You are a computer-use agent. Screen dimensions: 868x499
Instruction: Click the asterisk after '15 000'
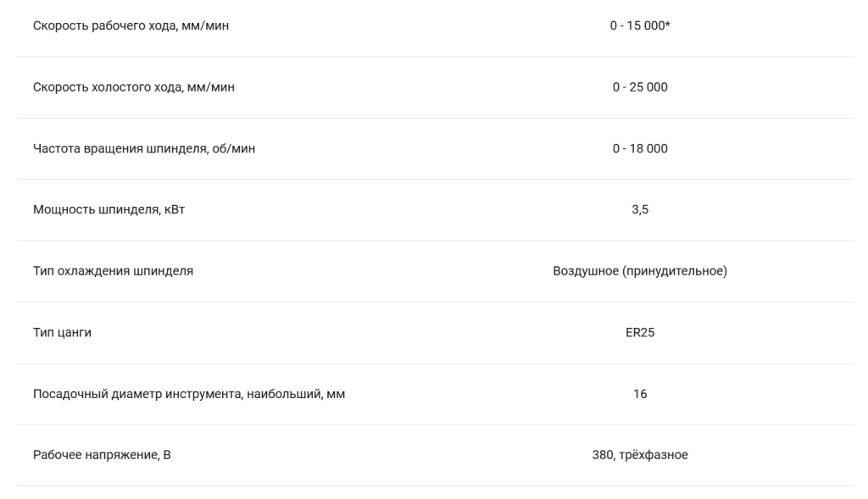pos(668,24)
